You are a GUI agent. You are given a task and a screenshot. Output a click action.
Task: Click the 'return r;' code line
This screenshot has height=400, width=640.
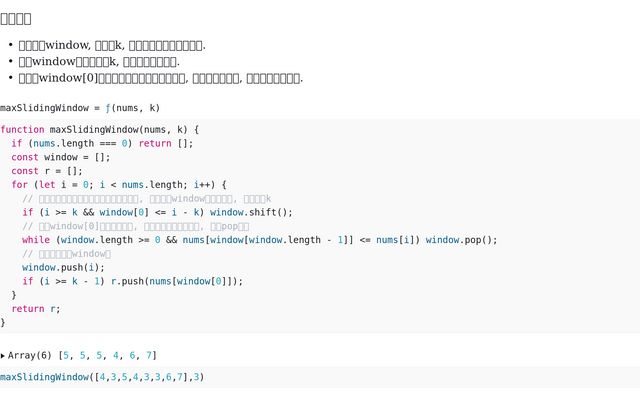[36, 309]
